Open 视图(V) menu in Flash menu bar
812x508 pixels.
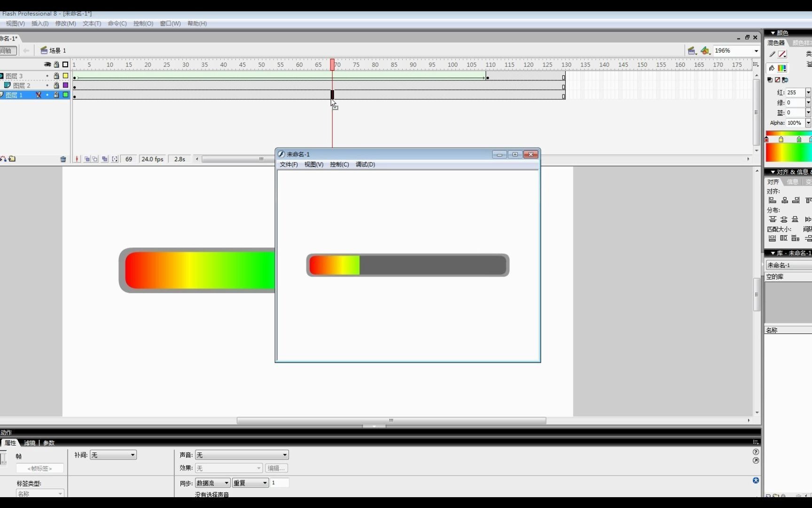coord(15,24)
